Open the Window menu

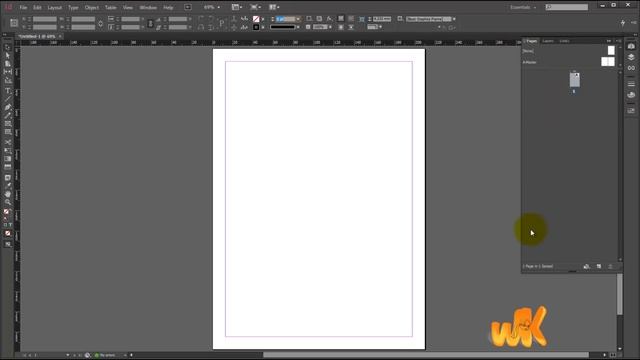(x=148, y=7)
